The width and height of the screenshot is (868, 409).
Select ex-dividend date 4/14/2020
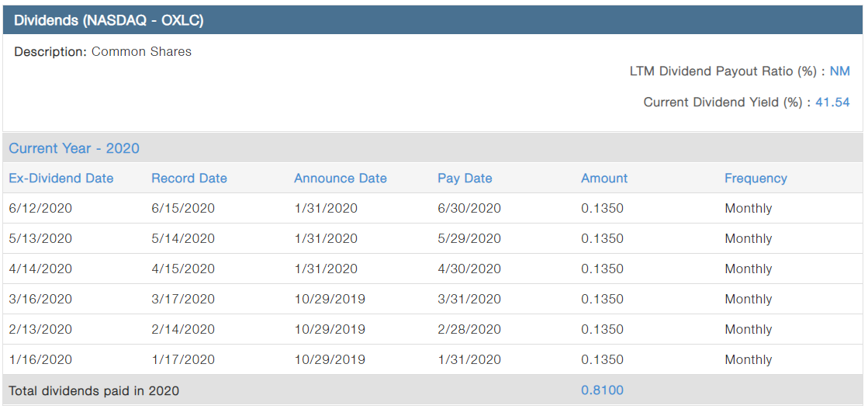coord(40,269)
